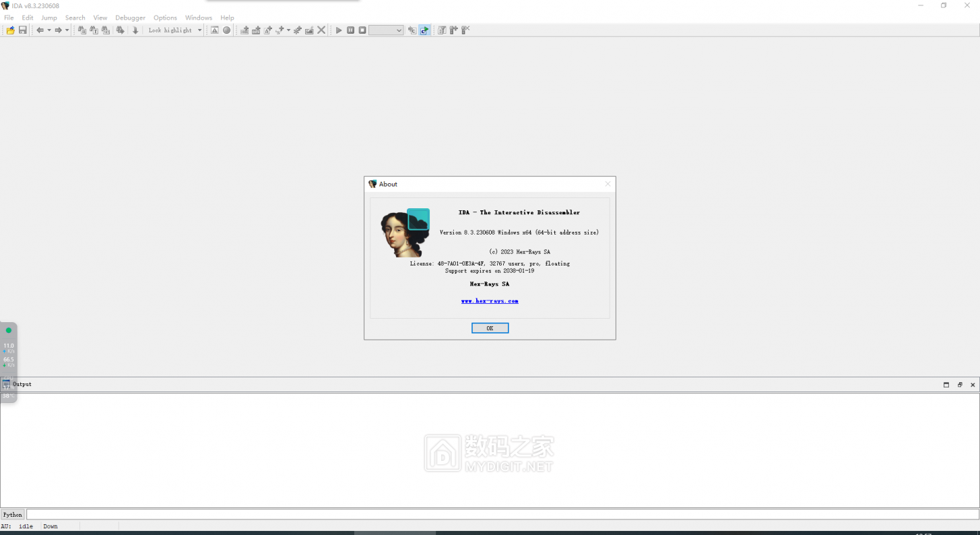
Task: Pause process with the pause button
Action: [350, 30]
